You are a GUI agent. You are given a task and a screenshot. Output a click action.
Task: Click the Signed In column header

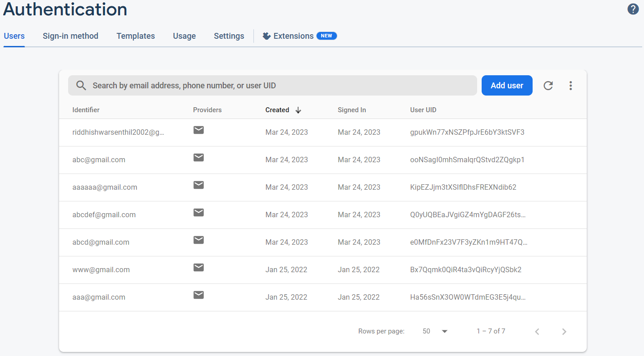(x=352, y=110)
